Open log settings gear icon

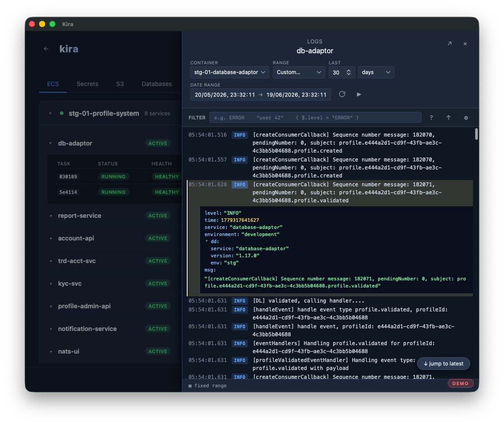point(466,118)
